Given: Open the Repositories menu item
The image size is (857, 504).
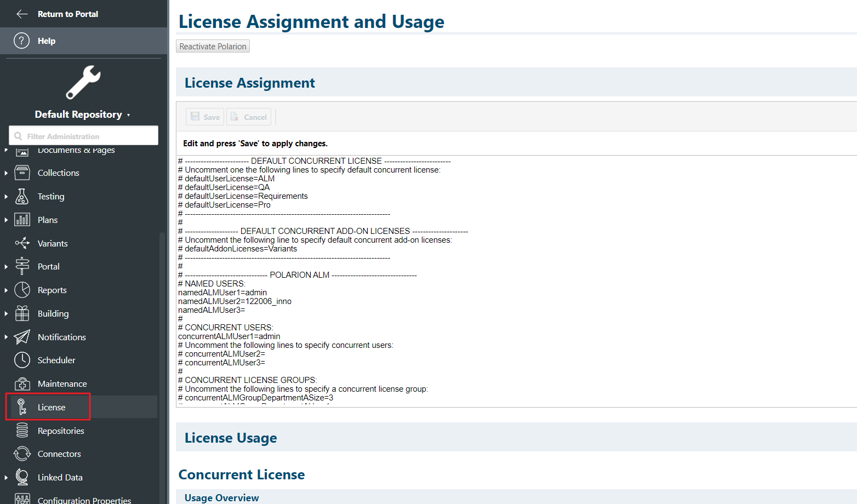Looking at the screenshot, I should [61, 431].
